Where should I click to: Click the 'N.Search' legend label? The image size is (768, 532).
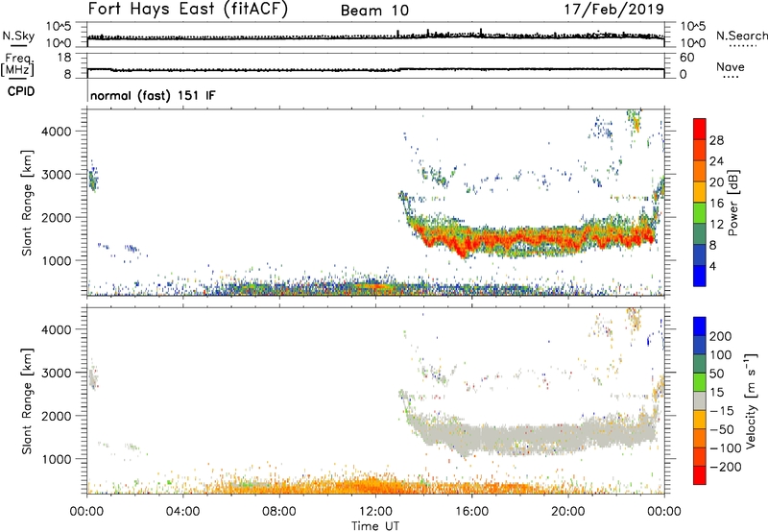click(741, 36)
